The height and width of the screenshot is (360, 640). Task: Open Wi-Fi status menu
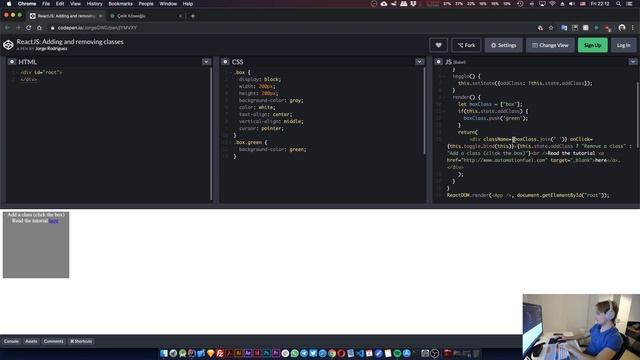(552, 4)
